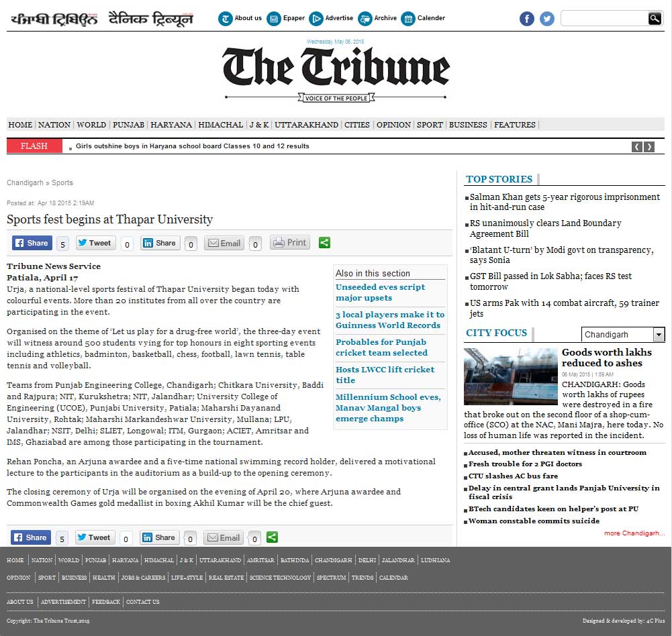Open green ShareThis icon at article bottom
This screenshot has width=672, height=636.
pos(272,537)
